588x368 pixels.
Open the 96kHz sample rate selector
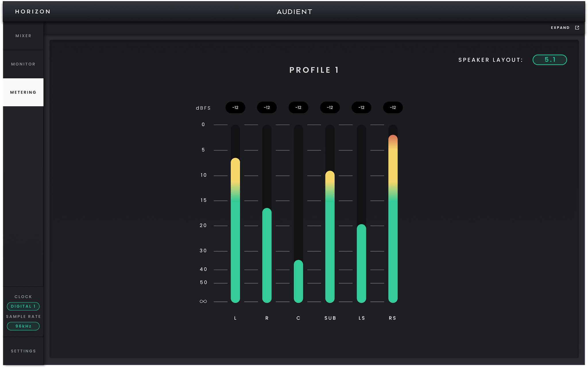pyautogui.click(x=23, y=326)
